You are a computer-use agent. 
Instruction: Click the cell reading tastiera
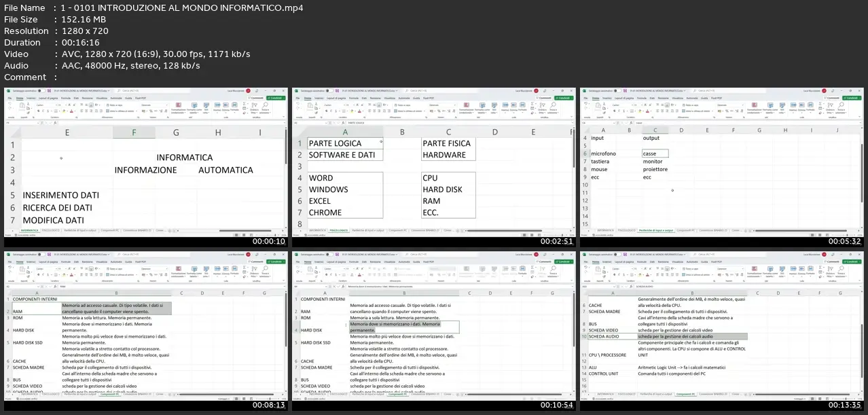[x=600, y=162]
